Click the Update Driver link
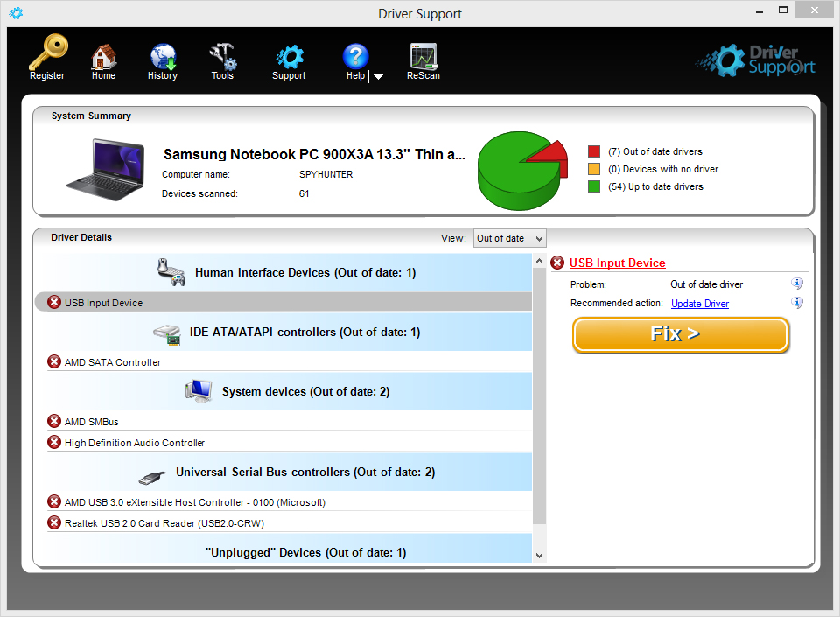 [x=699, y=304]
